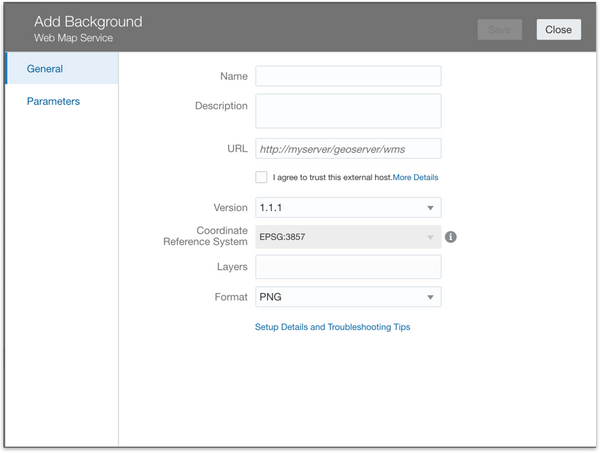Click the greyed-out Save button
The height and width of the screenshot is (453, 600).
499,30
